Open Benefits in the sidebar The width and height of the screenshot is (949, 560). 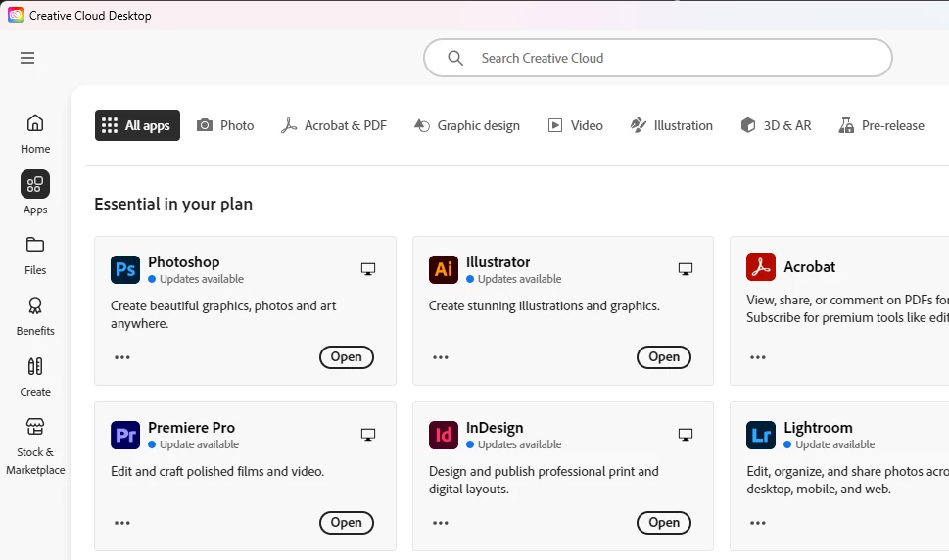pos(35,315)
